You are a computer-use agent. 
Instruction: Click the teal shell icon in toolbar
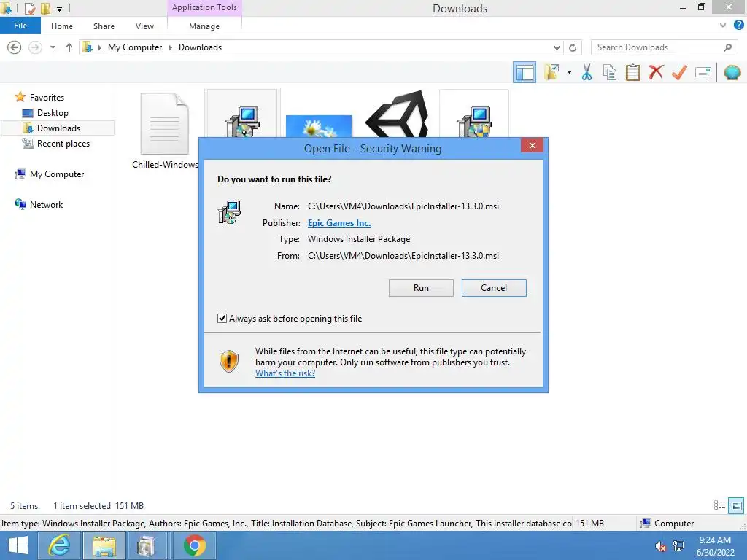[732, 72]
